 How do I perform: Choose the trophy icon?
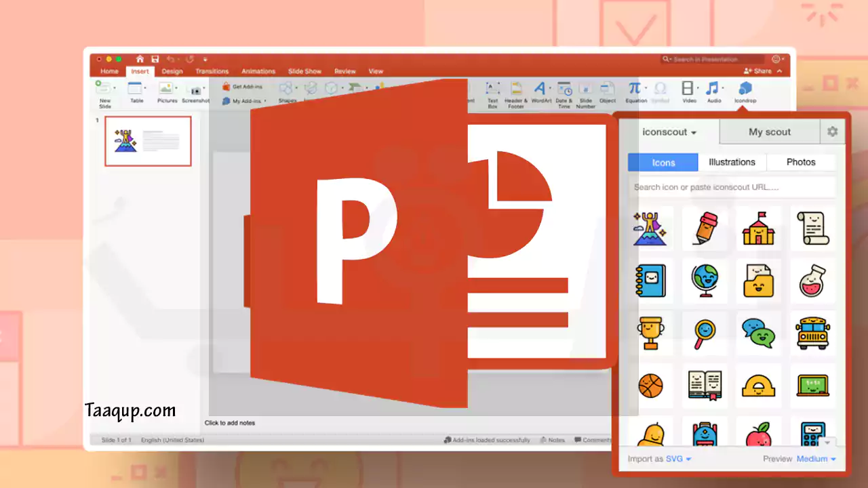tap(651, 333)
